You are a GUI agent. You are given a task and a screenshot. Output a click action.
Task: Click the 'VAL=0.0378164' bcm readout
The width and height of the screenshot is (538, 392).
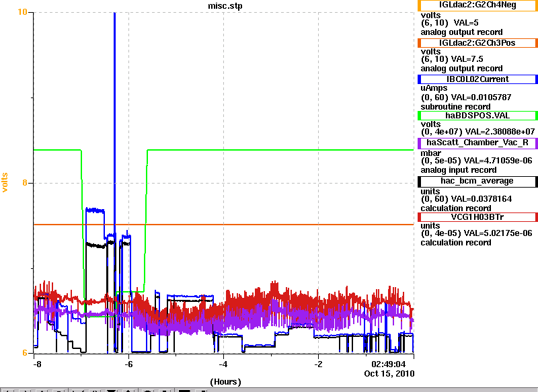[x=482, y=199]
